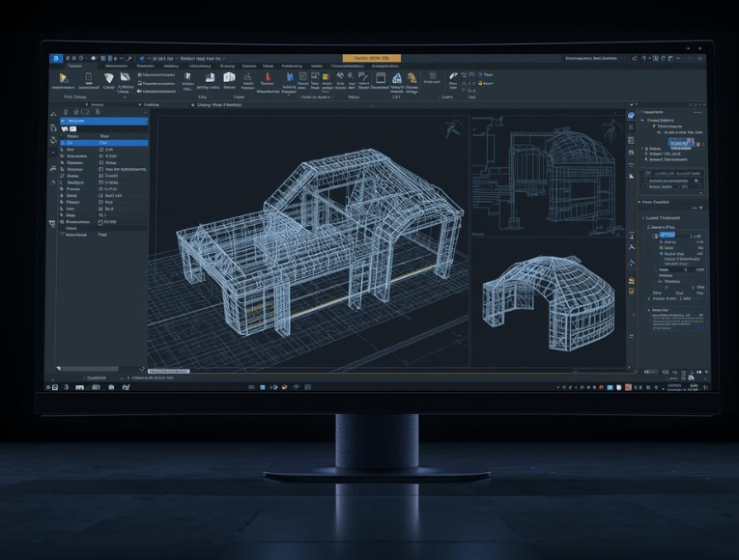The width and height of the screenshot is (739, 560).
Task: Click the white book-shaped icon in ribbon
Action: (229, 77)
